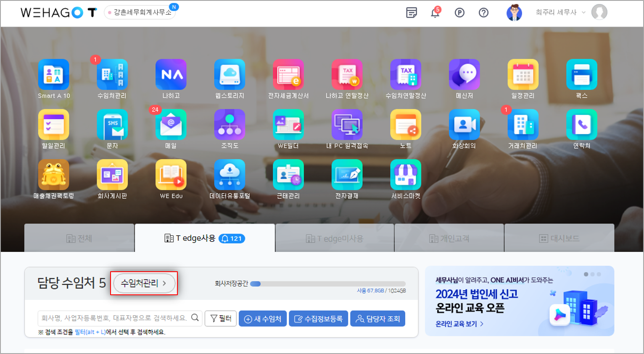
Task: Open the notification bell with 5 alerts
Action: 435,13
